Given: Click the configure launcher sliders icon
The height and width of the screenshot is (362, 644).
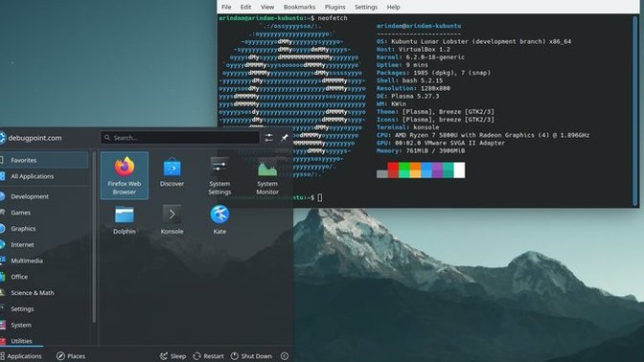Looking at the screenshot, I should click(x=268, y=138).
